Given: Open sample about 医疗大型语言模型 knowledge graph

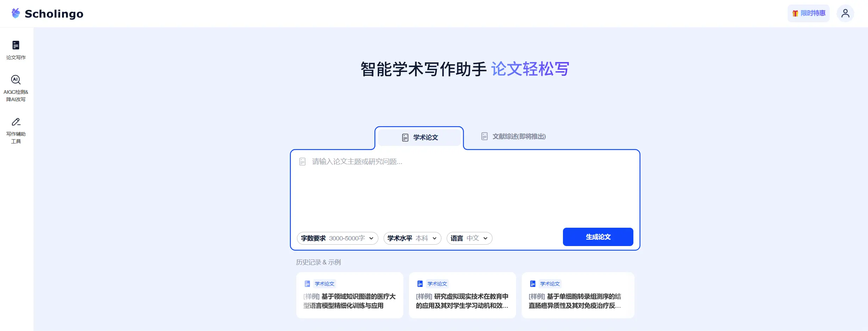Looking at the screenshot, I should tap(349, 301).
